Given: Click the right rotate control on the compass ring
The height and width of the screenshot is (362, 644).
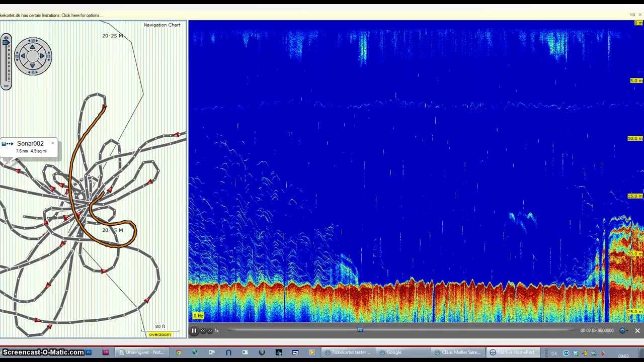Looking at the screenshot, I should click(49, 56).
